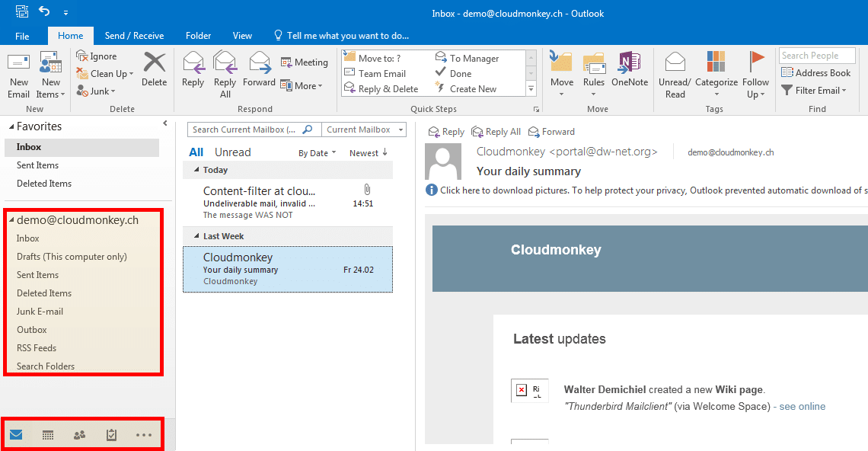This screenshot has width=868, height=451.
Task: Switch to Mail view
Action: pos(16,435)
